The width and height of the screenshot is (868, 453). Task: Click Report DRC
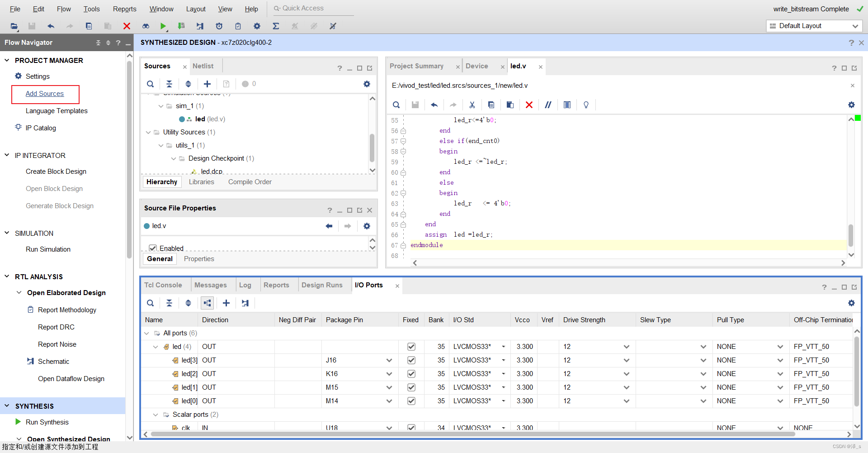point(56,327)
